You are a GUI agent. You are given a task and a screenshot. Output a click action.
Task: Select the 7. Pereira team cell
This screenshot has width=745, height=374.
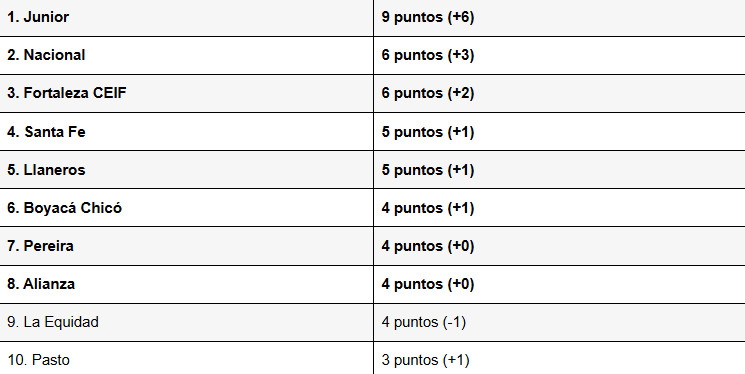pyautogui.click(x=186, y=246)
